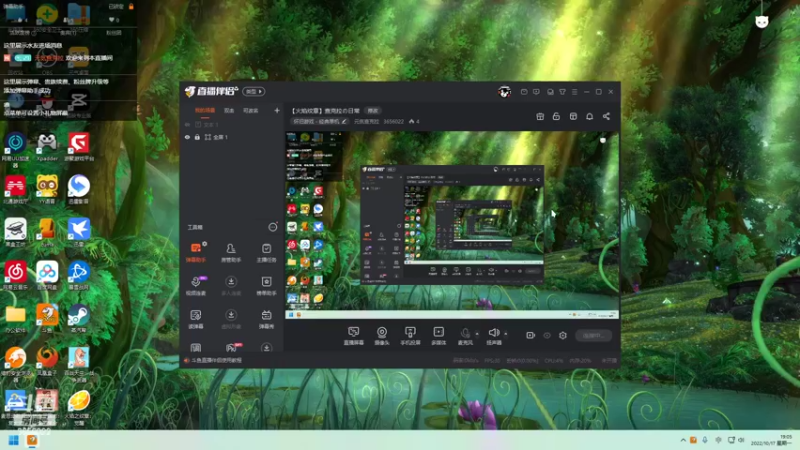Screen dimensions: 800x450
Task: Open the 视频连麦 video co-stream tool
Action: (196, 286)
